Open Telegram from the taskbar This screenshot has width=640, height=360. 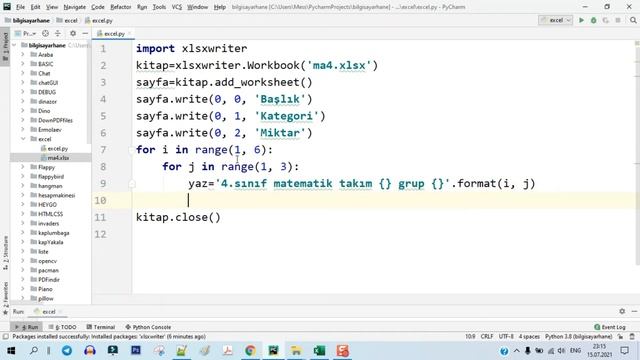67,350
